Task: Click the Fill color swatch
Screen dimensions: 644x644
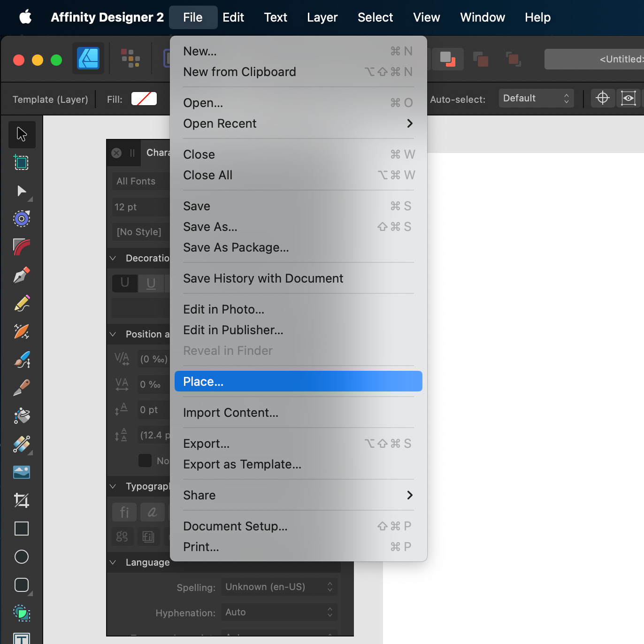Action: point(144,99)
